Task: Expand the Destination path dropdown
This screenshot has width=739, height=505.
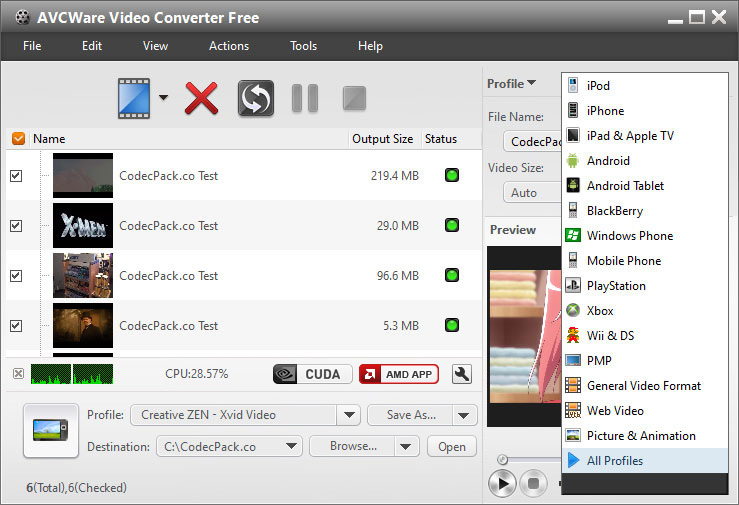Action: coord(291,446)
